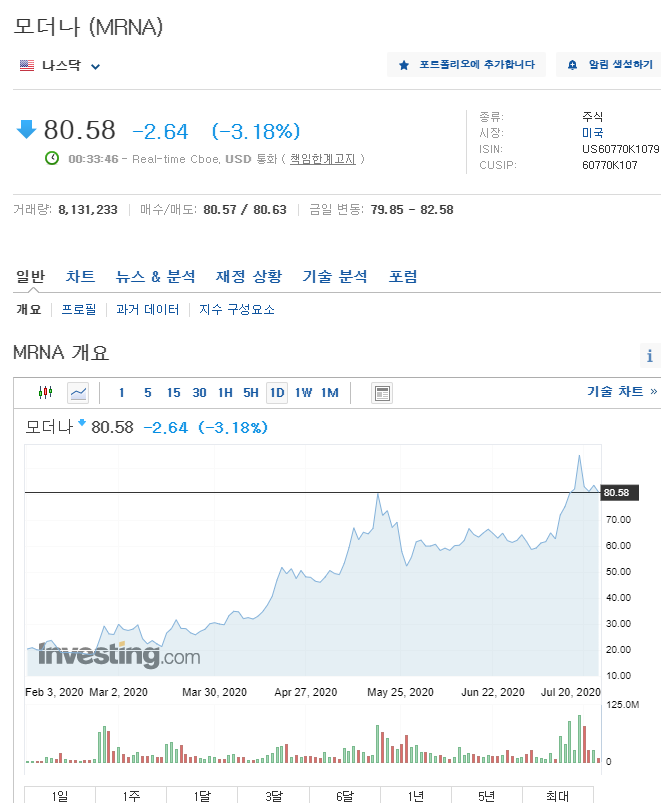Select the 5년 time range
Image resolution: width=661 pixels, height=803 pixels.
pos(487,795)
